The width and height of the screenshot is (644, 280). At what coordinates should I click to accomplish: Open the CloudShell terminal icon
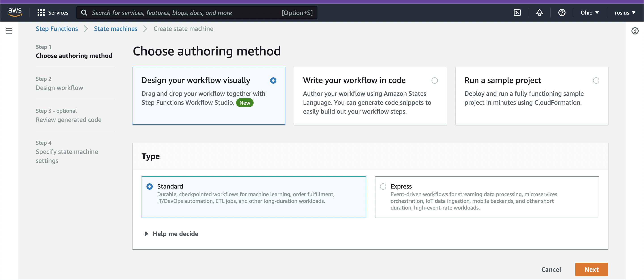tap(517, 13)
